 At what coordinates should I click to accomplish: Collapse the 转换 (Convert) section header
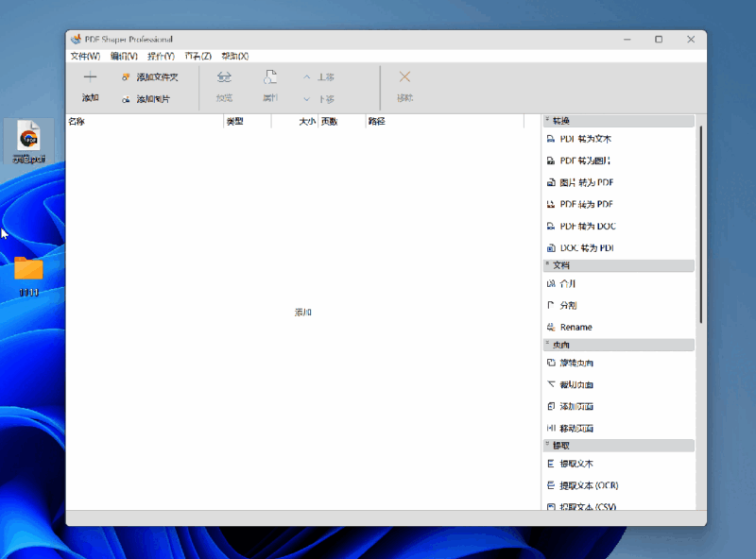619,121
